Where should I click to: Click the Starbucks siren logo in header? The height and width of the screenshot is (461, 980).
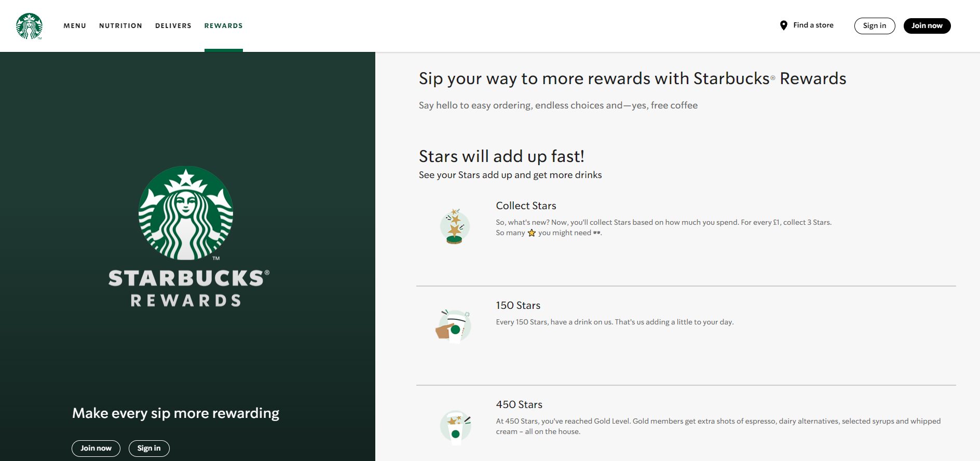(x=29, y=26)
